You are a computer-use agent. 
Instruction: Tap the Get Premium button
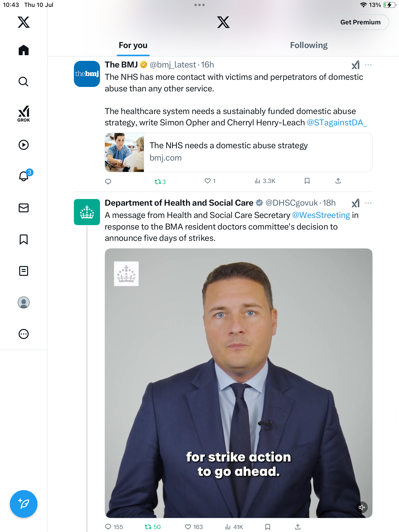[361, 22]
